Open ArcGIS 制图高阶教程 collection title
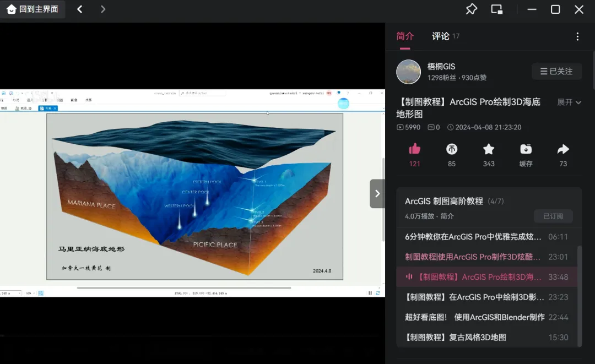This screenshot has height=364, width=595. point(444,201)
